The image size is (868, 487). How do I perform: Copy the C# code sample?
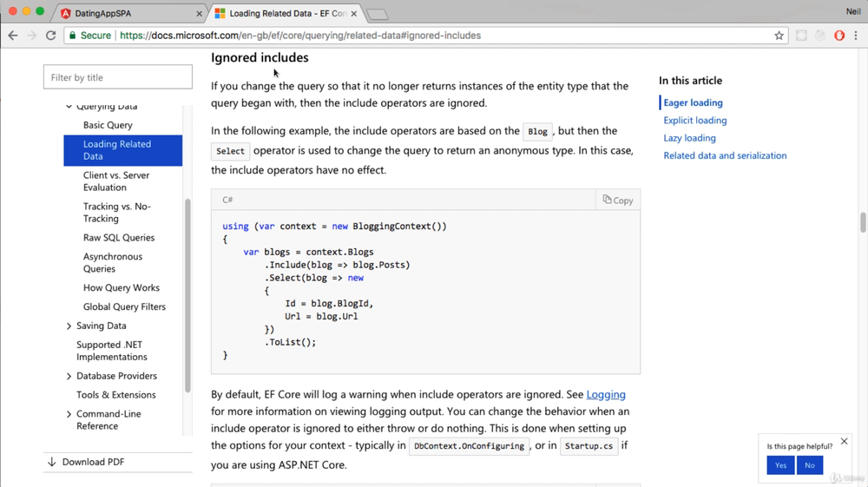618,201
